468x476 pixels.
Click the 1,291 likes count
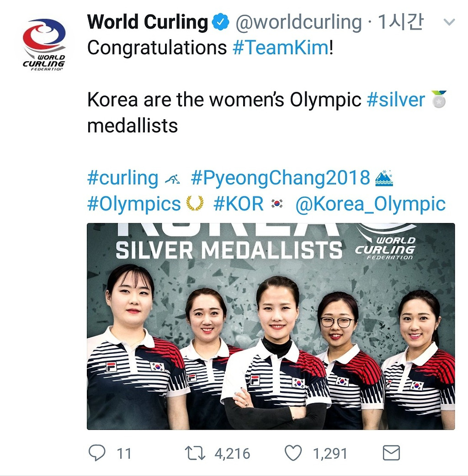330,454
